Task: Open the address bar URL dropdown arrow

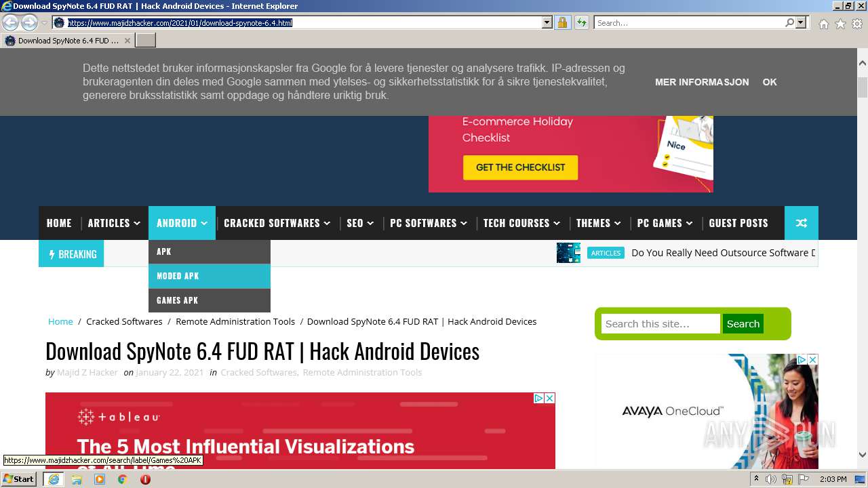Action: [547, 22]
